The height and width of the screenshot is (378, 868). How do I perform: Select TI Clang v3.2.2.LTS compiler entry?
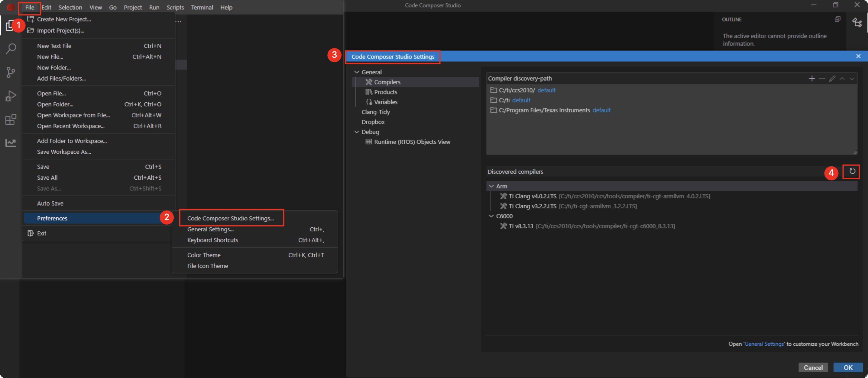coord(672,206)
